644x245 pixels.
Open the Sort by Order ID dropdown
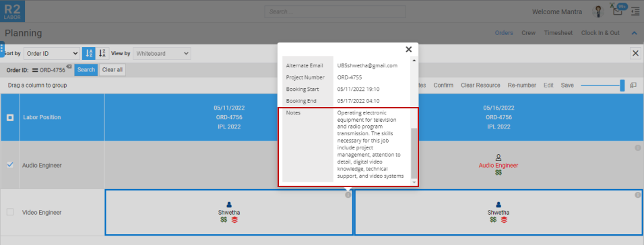(52, 53)
